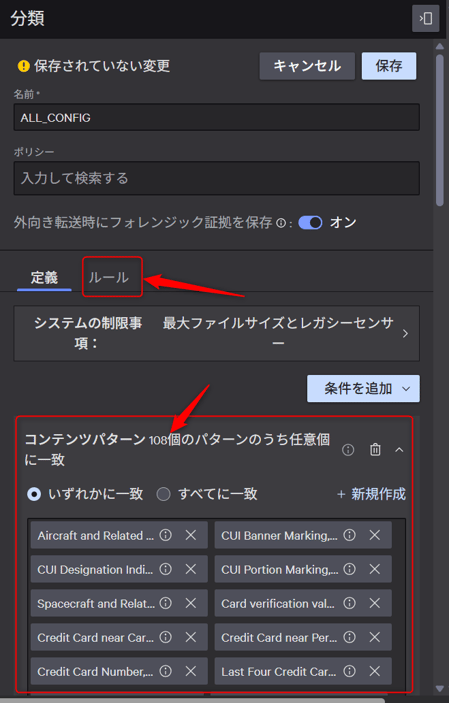Screen dimensions: 449x703
Task: Show info for Aircraft and Related pattern
Action: (x=166, y=535)
